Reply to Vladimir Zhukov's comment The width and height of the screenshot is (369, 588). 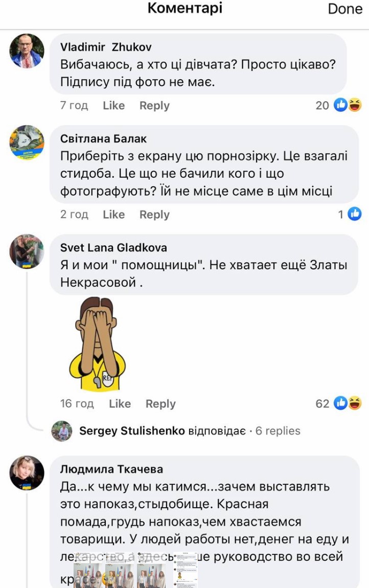click(x=154, y=106)
